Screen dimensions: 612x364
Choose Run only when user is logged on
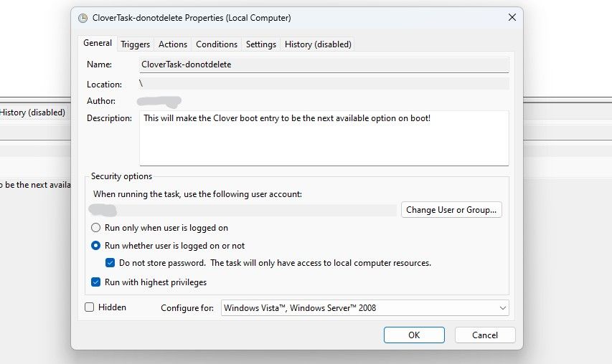[x=96, y=228]
